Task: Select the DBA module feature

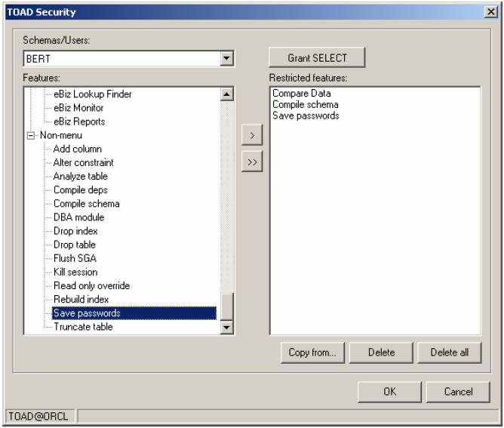Action: click(78, 217)
